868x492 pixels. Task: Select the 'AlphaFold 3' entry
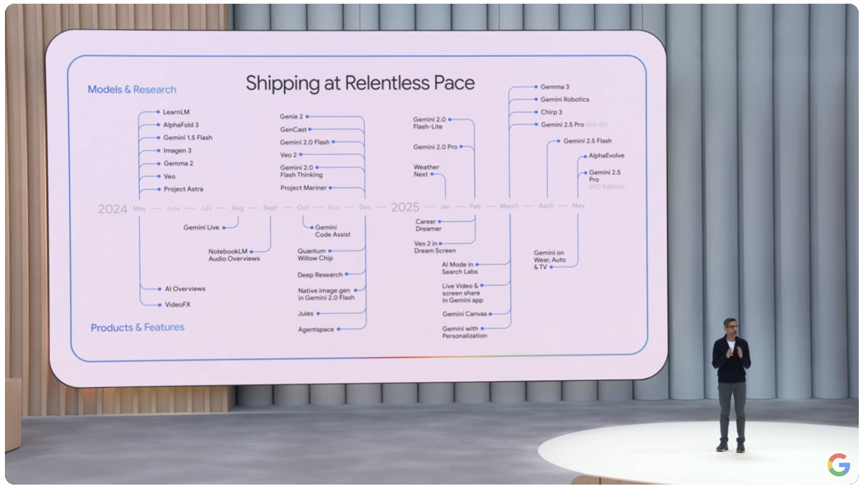[181, 125]
